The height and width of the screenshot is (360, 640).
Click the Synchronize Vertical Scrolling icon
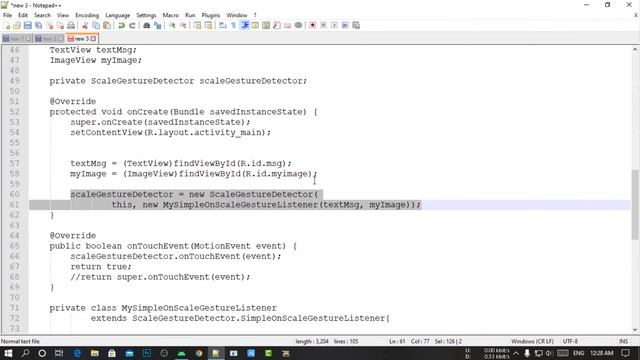coord(198,25)
